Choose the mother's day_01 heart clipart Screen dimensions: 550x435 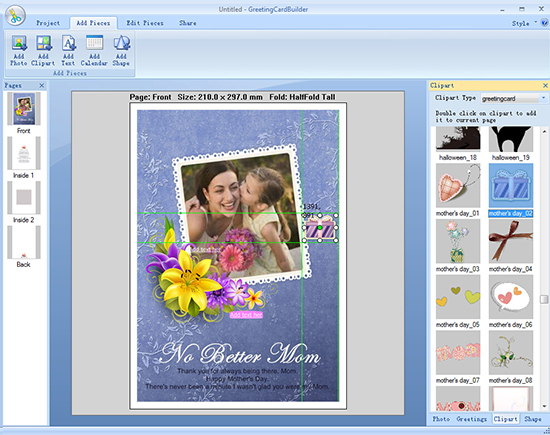(x=458, y=185)
